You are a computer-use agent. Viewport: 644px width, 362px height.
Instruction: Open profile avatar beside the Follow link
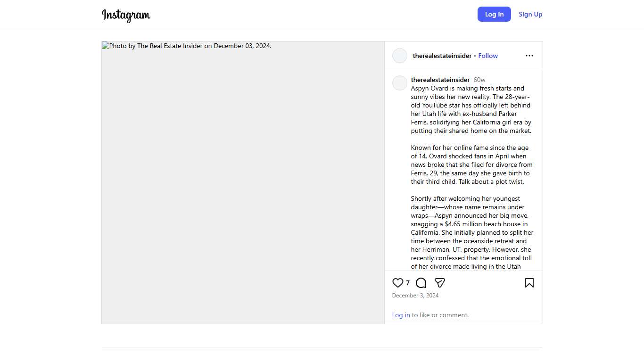400,56
